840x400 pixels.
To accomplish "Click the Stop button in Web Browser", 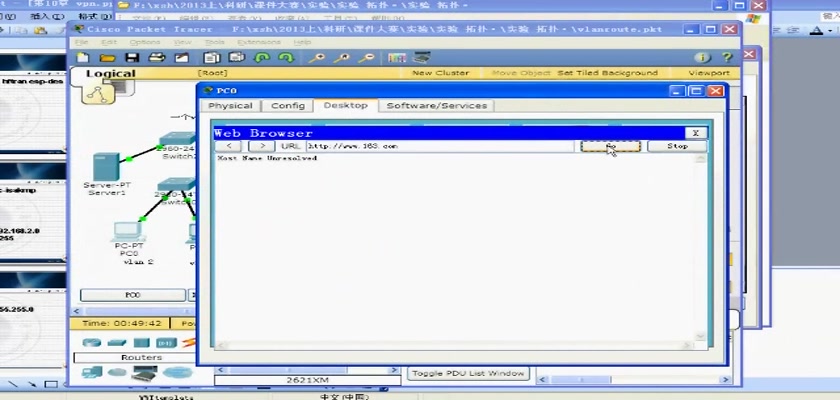I will [677, 146].
